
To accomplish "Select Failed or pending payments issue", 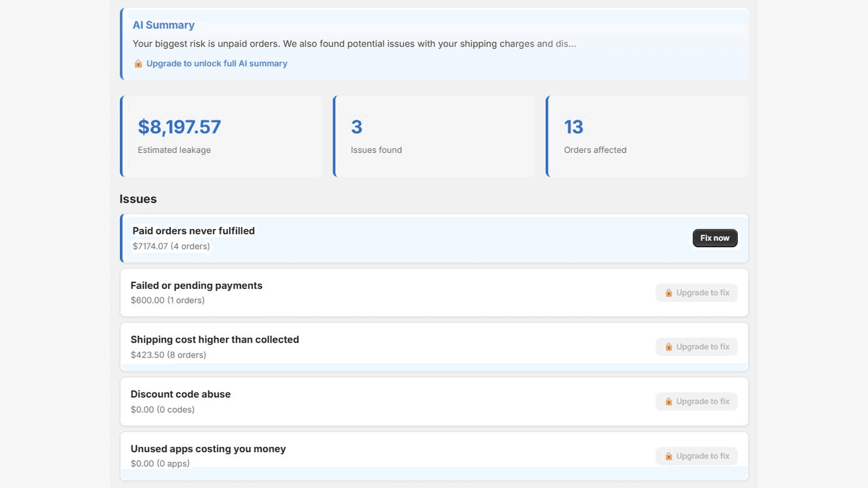I will [434, 293].
